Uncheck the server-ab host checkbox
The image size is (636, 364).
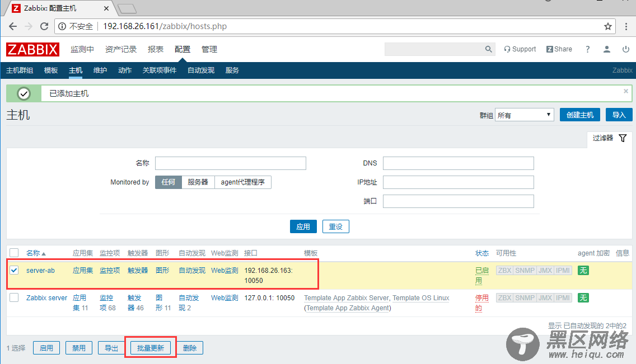(14, 270)
